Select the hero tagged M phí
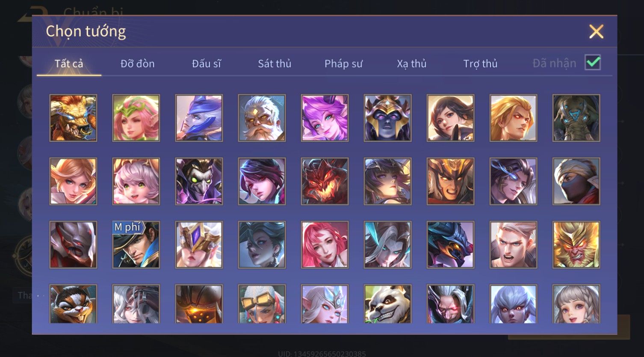This screenshot has height=357, width=644. 136,245
